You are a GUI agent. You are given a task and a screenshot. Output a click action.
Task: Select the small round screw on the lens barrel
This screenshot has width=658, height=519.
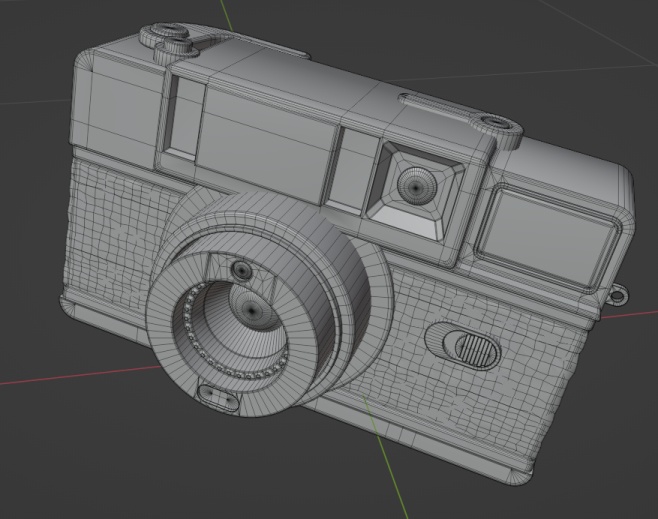tap(242, 271)
